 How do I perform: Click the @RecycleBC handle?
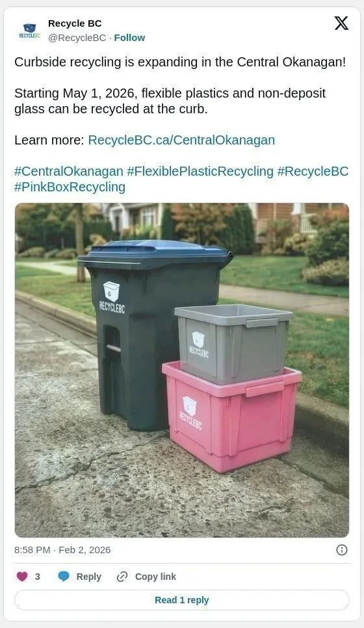click(77, 38)
